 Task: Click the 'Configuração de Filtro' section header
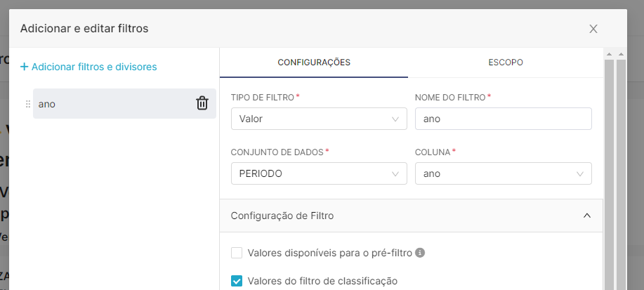pos(411,216)
